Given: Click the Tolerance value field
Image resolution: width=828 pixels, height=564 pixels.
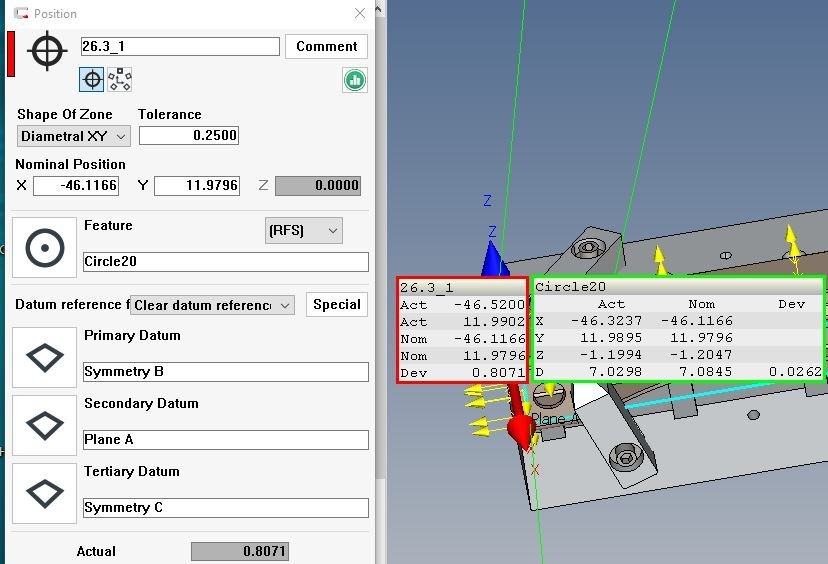Looking at the screenshot, I should pos(188,135).
